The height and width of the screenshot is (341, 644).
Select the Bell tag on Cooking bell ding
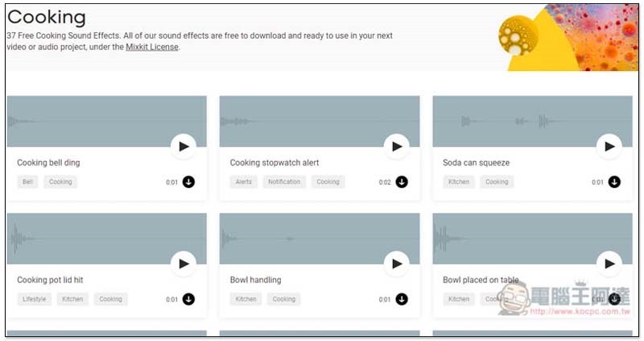(x=28, y=182)
